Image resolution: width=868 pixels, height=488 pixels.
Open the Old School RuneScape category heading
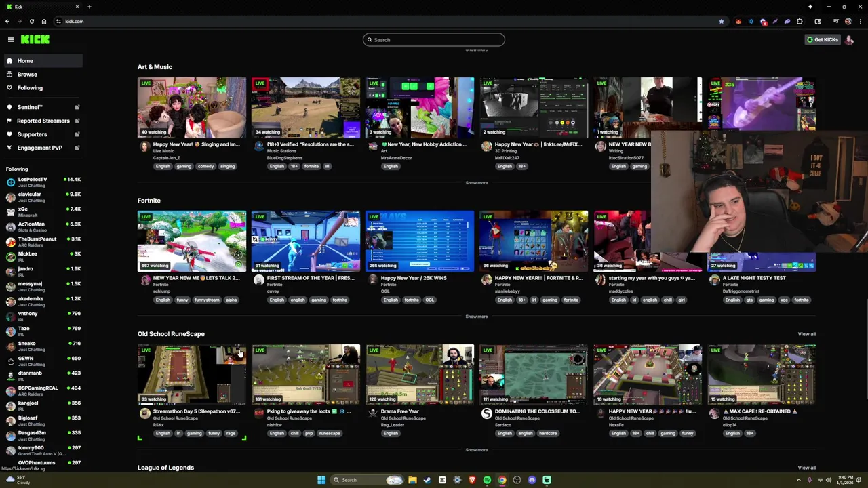tap(171, 334)
